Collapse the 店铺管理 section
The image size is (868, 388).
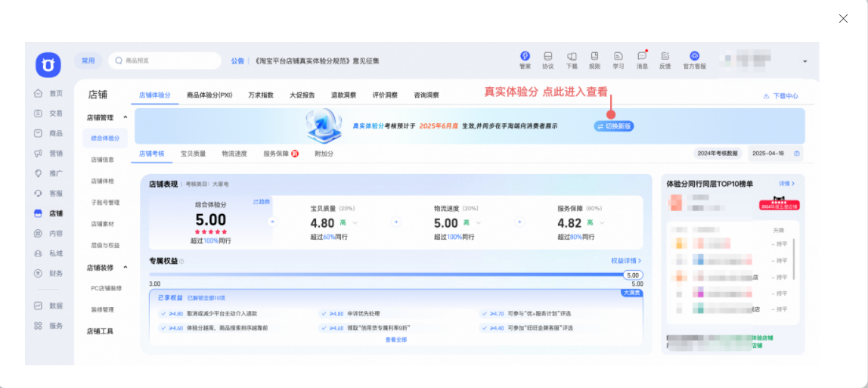(x=125, y=117)
